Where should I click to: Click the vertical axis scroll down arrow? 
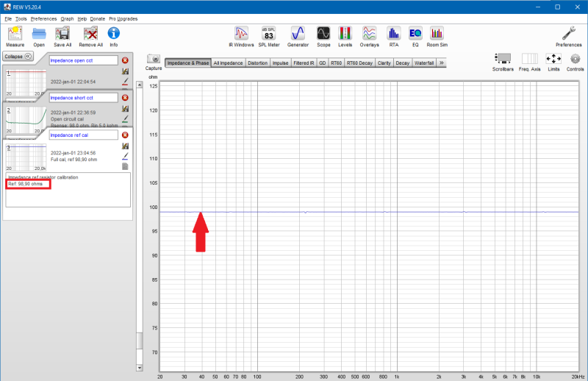click(x=140, y=368)
